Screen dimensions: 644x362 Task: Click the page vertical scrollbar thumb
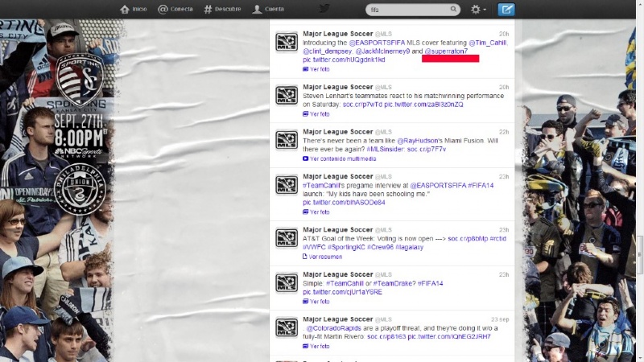639,255
